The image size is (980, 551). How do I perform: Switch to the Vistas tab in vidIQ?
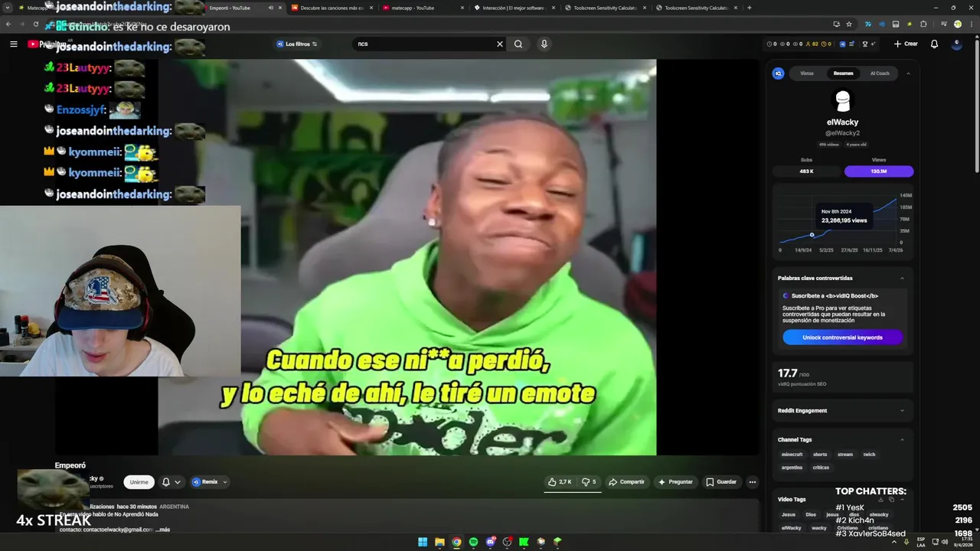click(x=807, y=73)
